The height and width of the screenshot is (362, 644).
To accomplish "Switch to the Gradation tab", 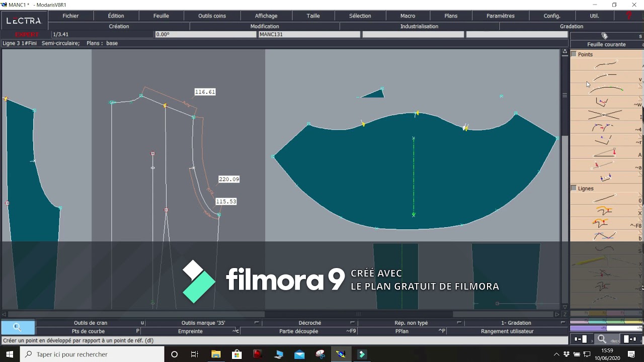I will tap(572, 26).
